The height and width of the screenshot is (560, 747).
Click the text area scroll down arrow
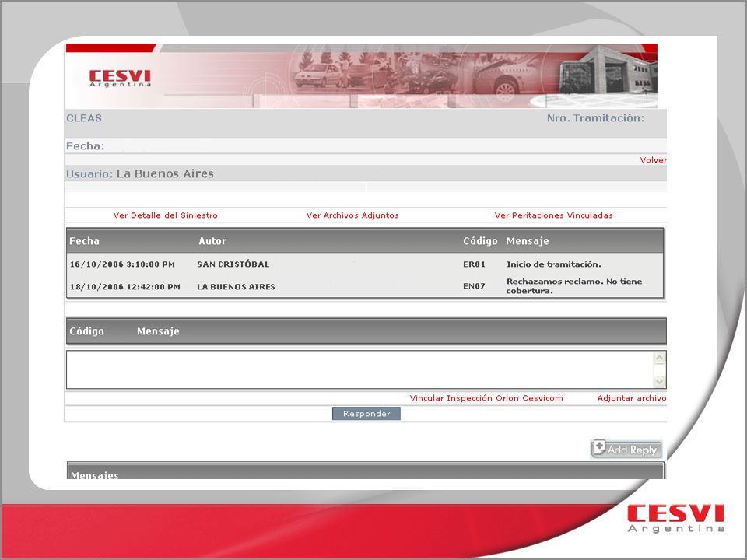659,381
